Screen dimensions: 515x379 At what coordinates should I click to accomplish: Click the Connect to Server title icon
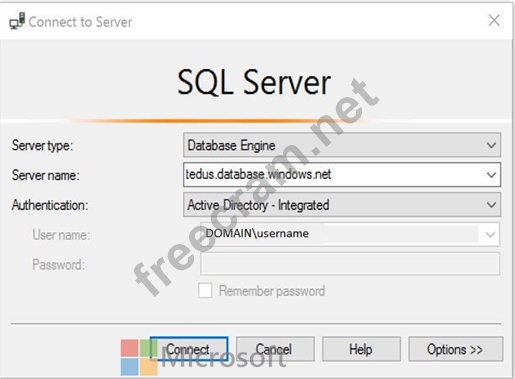point(17,21)
